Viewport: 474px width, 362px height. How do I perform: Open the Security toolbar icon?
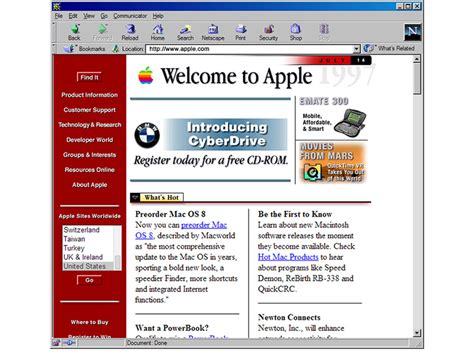click(x=268, y=32)
